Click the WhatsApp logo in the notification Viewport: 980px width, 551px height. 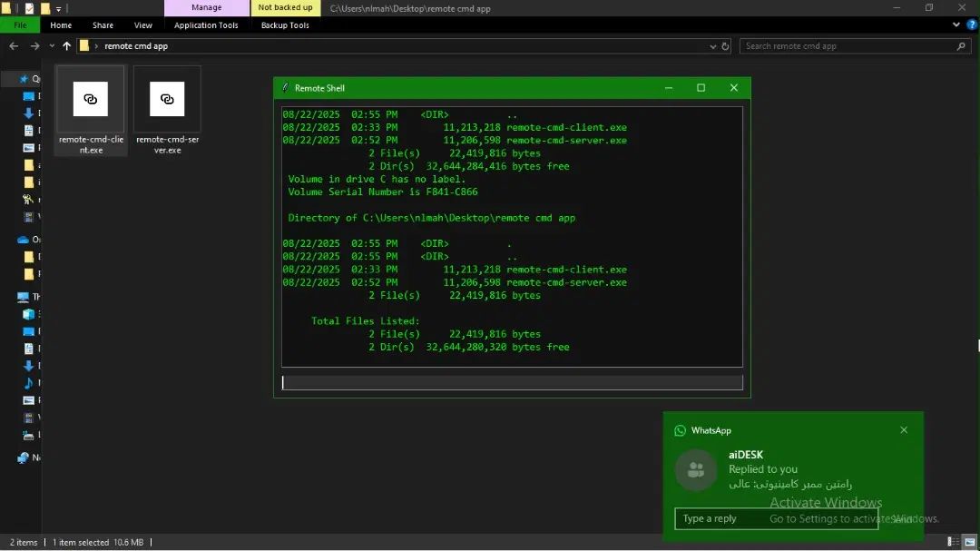pyautogui.click(x=680, y=430)
